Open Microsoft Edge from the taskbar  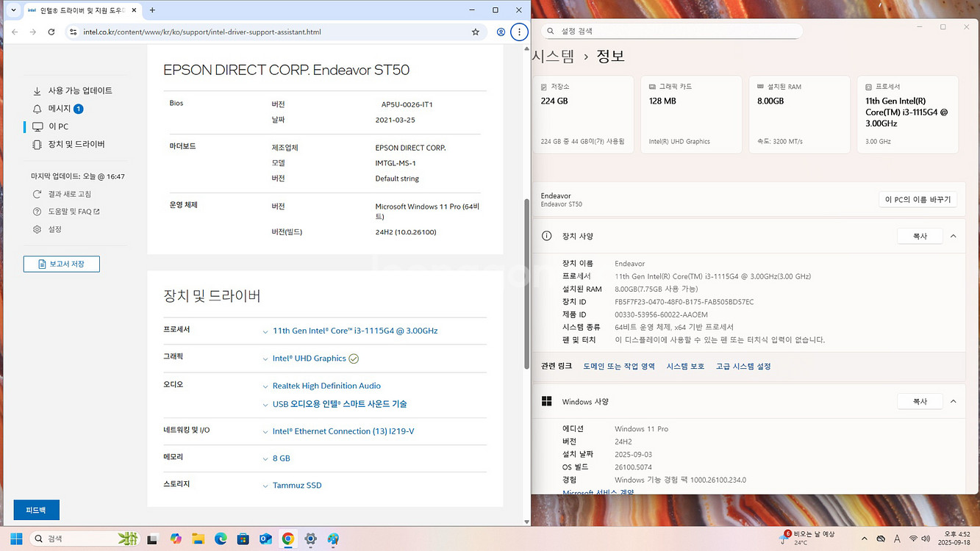click(x=221, y=539)
